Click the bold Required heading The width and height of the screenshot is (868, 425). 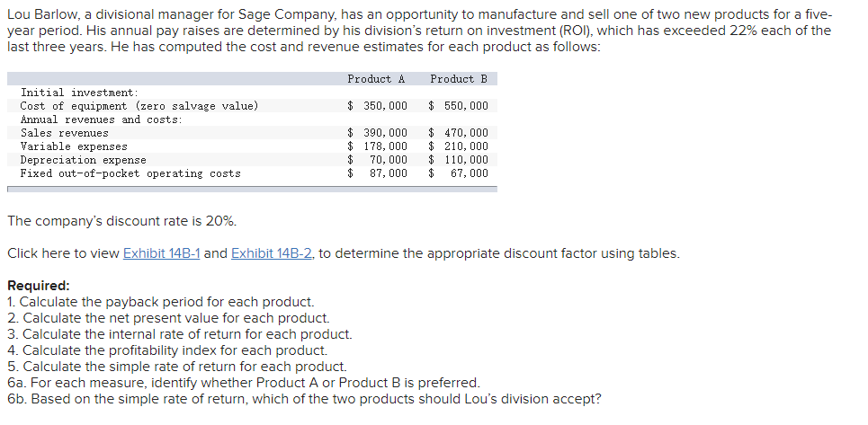point(39,286)
